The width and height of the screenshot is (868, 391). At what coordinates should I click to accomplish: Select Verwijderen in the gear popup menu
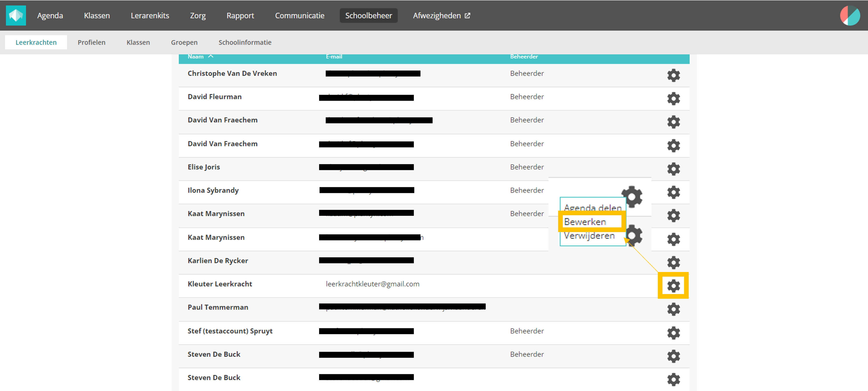589,236
